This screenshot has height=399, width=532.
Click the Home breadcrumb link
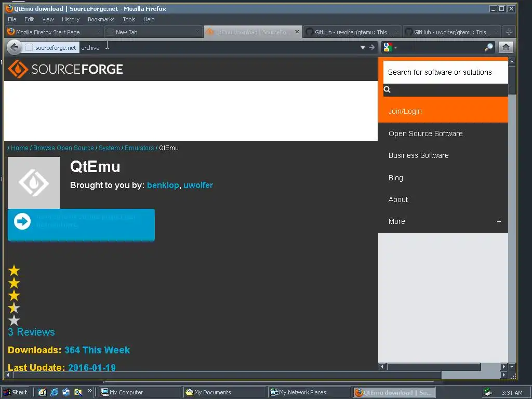tap(19, 148)
